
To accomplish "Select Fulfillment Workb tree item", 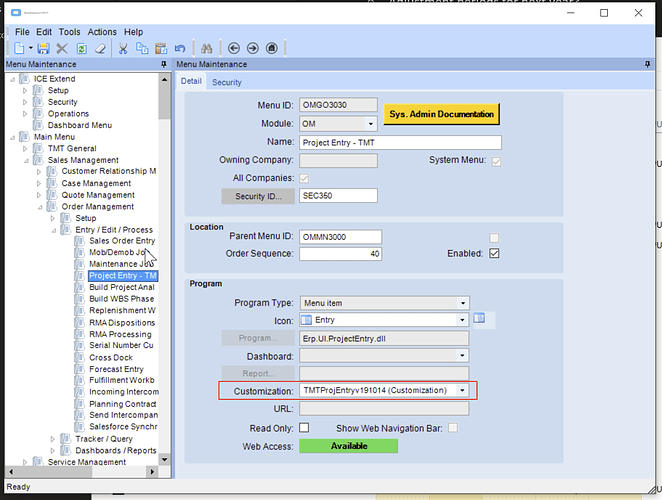I will pyautogui.click(x=122, y=380).
